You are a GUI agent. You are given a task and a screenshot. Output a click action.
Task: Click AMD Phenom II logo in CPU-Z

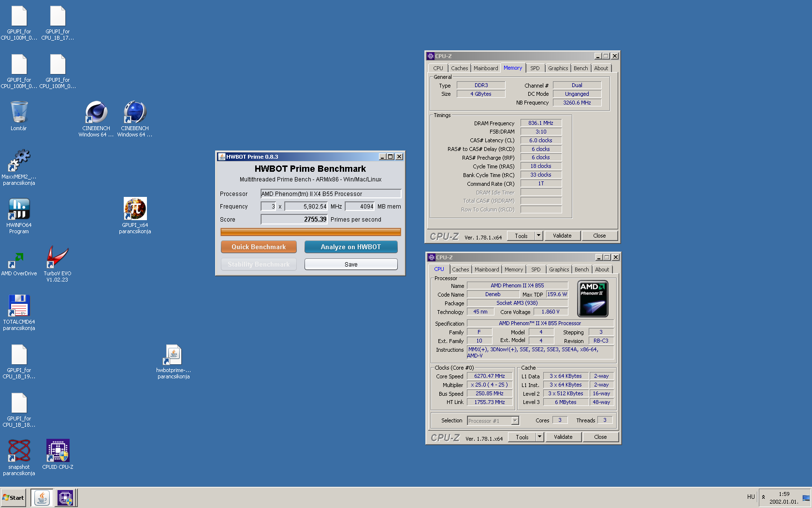click(x=593, y=299)
